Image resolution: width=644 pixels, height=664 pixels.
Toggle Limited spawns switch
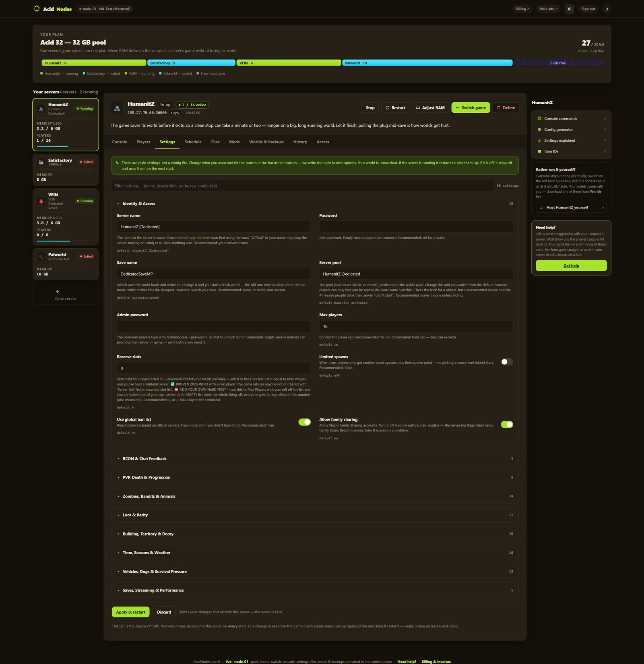pos(507,362)
